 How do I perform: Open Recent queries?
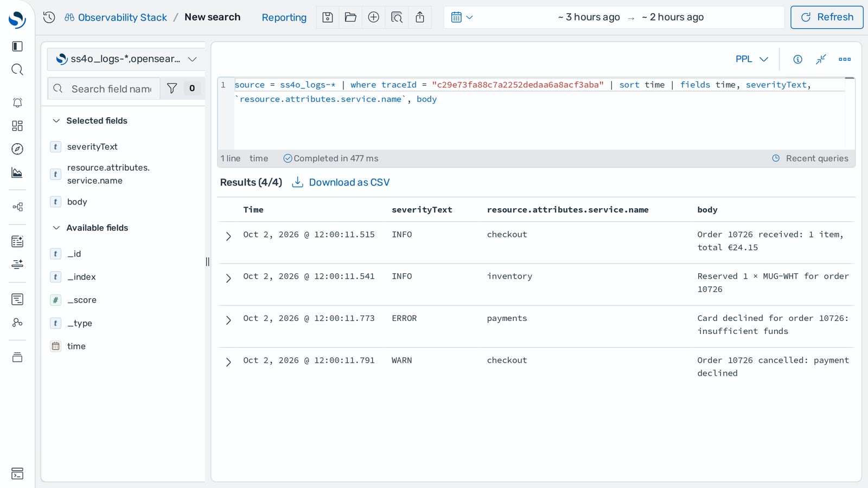point(810,158)
